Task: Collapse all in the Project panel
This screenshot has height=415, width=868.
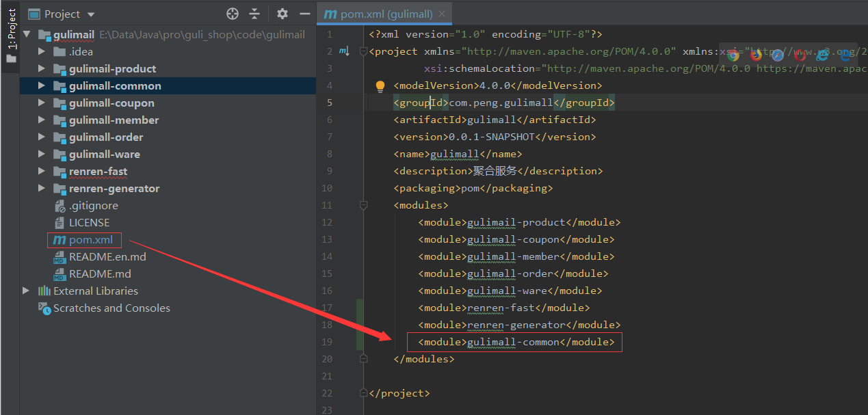Action: click(254, 14)
